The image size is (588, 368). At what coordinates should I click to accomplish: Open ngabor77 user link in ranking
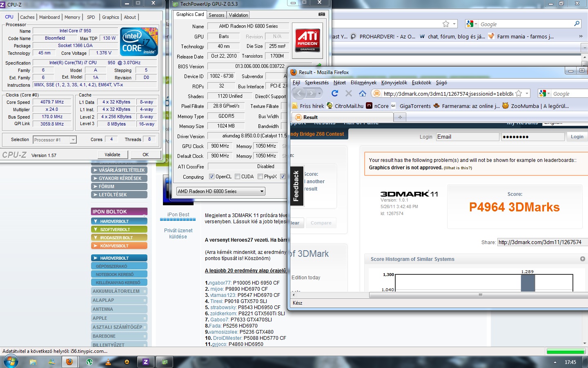tap(220, 283)
